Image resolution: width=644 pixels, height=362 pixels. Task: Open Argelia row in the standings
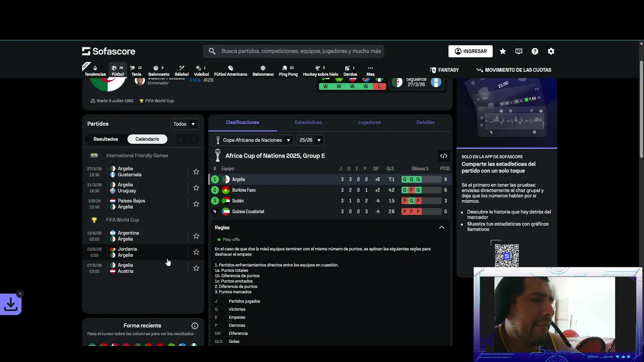coord(330,179)
